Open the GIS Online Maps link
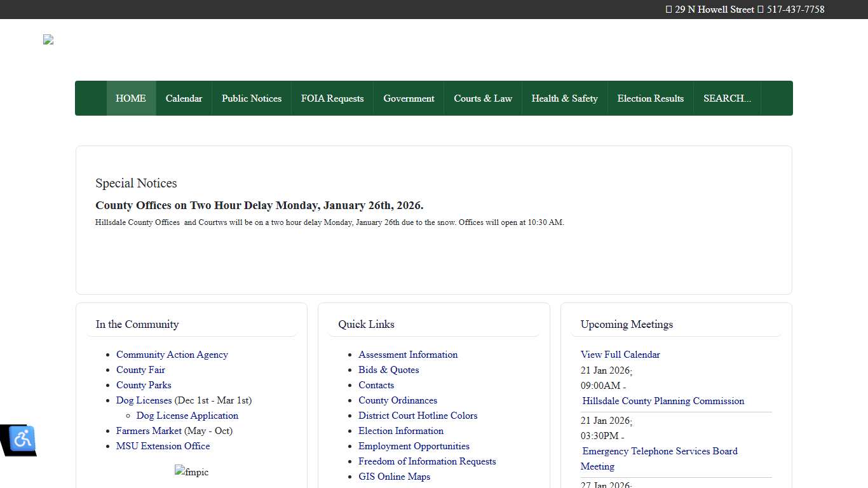 point(394,477)
